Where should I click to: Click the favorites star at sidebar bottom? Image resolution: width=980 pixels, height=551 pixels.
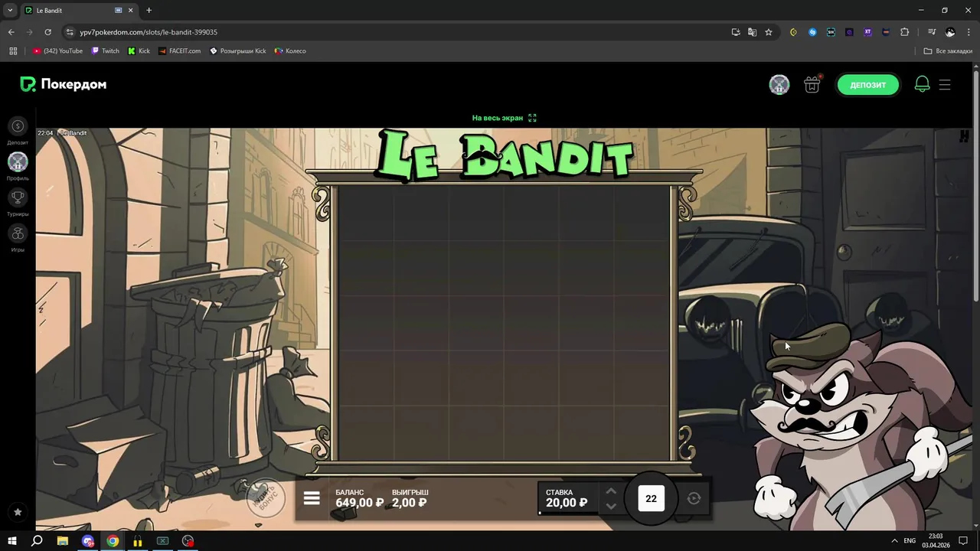[18, 512]
